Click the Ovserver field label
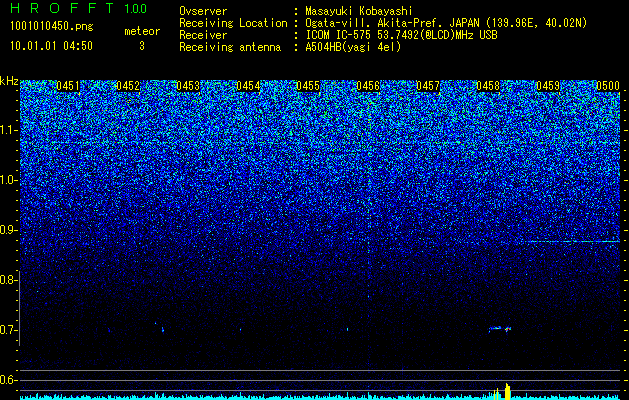Screen dimensions: 629x400 (x=203, y=12)
